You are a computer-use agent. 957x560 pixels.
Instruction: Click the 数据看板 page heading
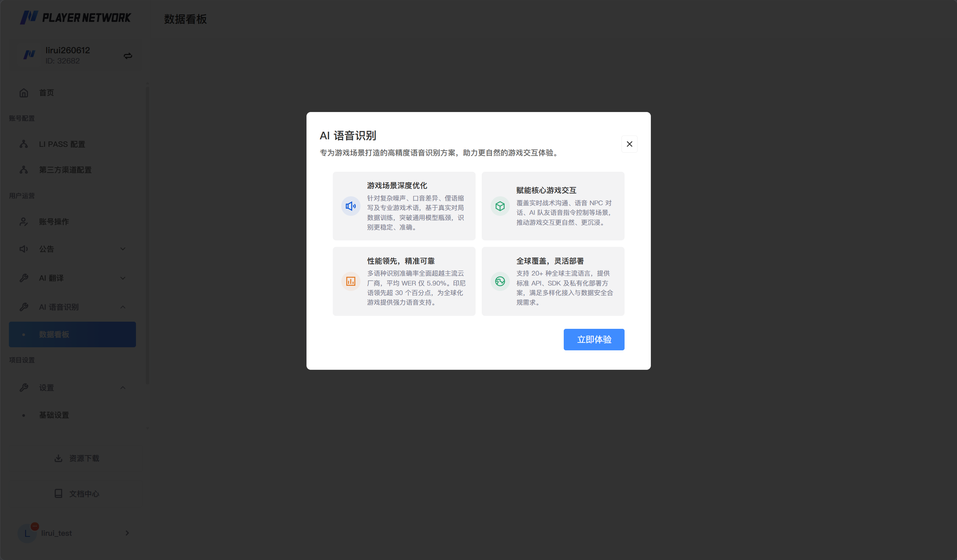click(185, 19)
